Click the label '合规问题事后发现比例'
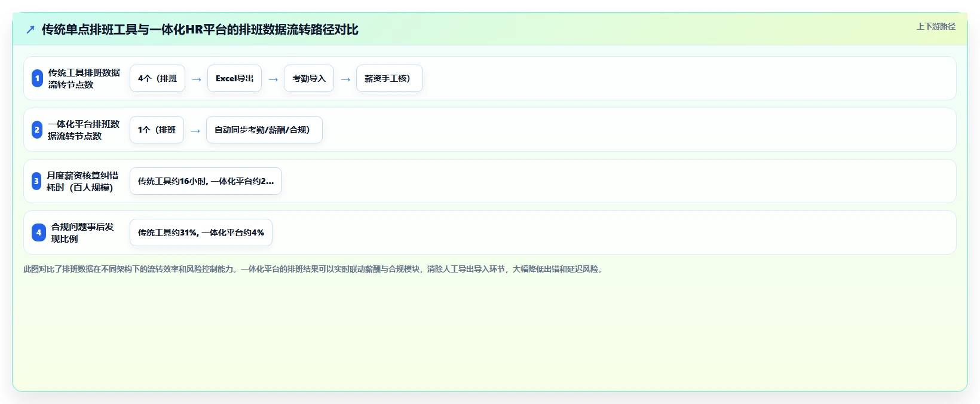980x404 pixels. click(82, 232)
